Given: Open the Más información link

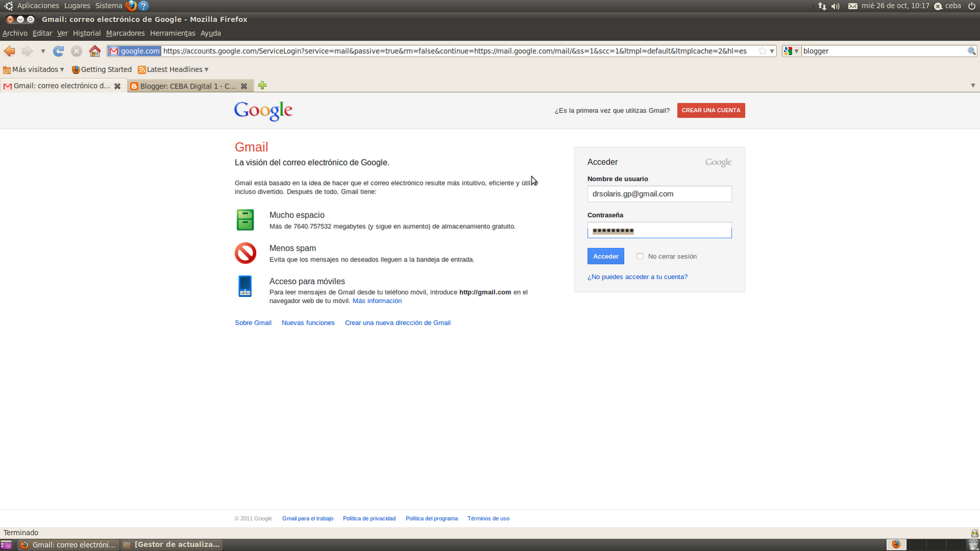Looking at the screenshot, I should pyautogui.click(x=377, y=301).
